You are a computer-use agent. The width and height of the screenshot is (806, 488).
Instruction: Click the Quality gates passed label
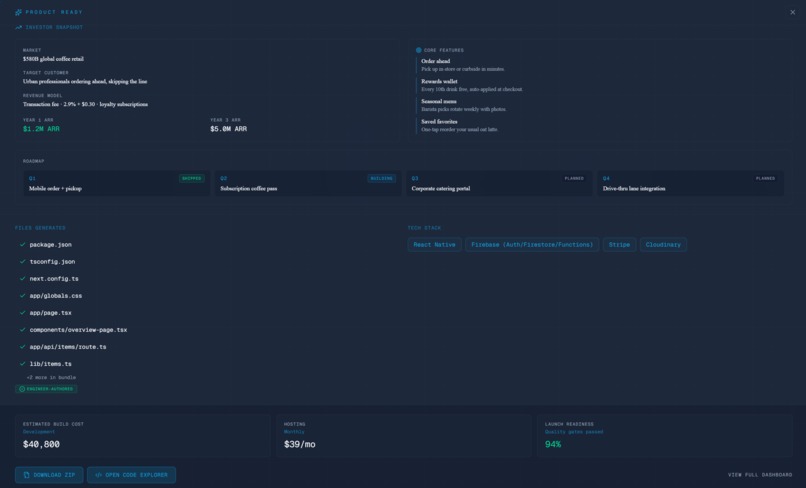coord(574,432)
